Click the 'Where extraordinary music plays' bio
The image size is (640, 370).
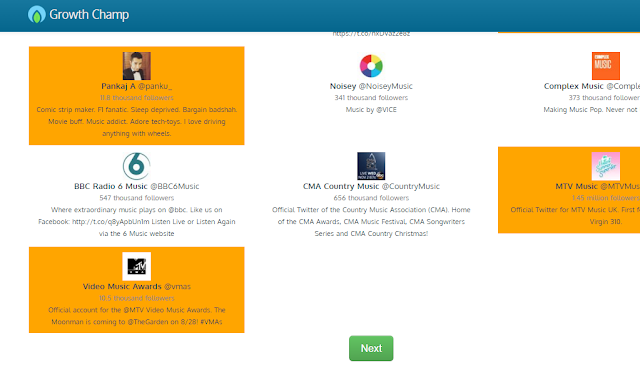[x=137, y=222]
